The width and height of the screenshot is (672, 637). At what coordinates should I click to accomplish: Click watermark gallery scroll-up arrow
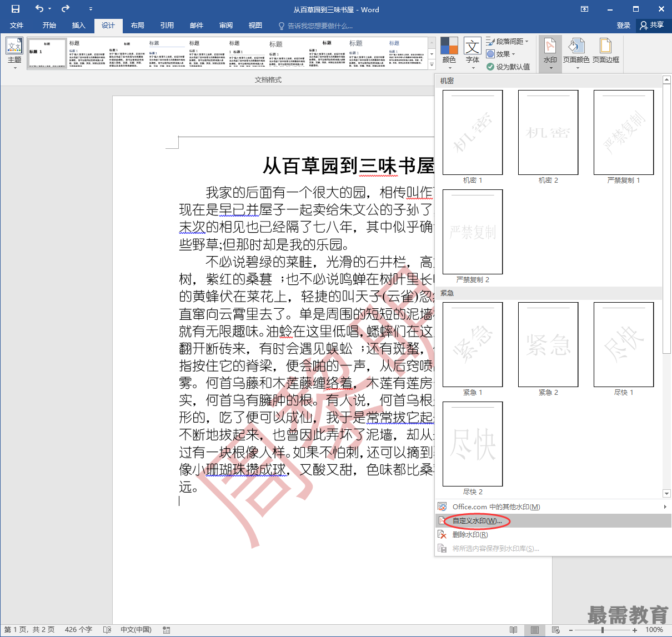click(x=666, y=80)
